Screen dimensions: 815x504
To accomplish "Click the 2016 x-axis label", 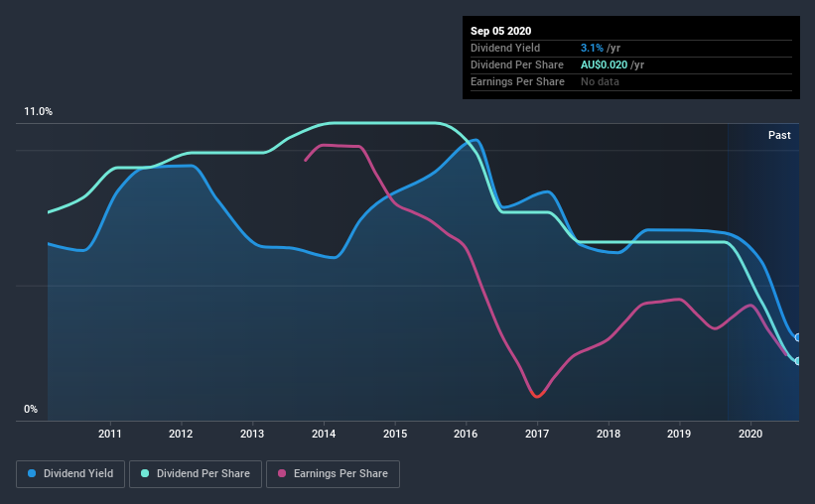I will 466,434.
